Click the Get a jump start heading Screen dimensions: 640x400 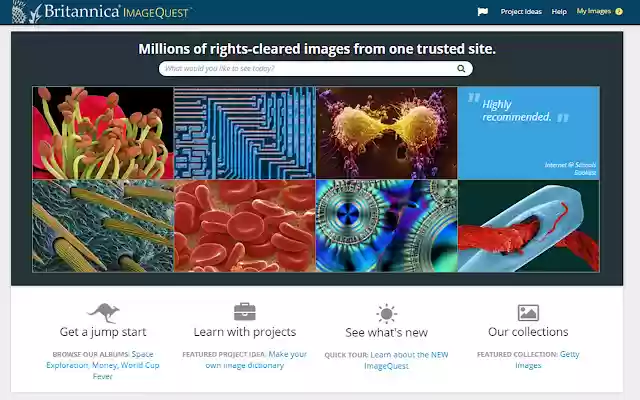point(103,332)
